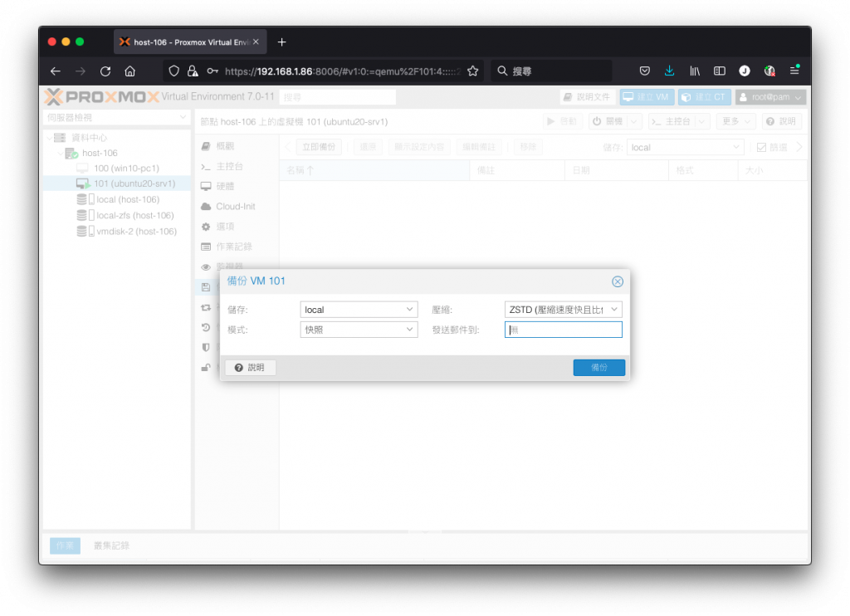Viewport: 850px width, 616px height.
Task: Click the Proxmox logo
Action: click(x=102, y=97)
